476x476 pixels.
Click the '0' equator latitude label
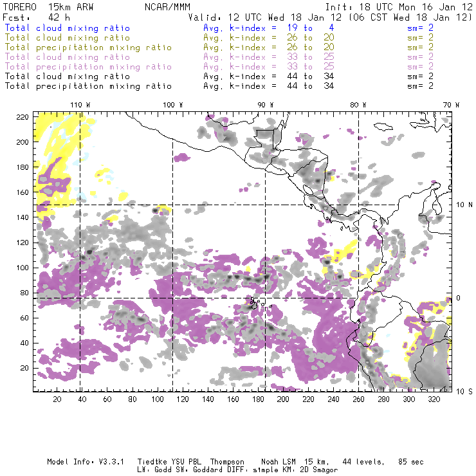[x=459, y=298]
